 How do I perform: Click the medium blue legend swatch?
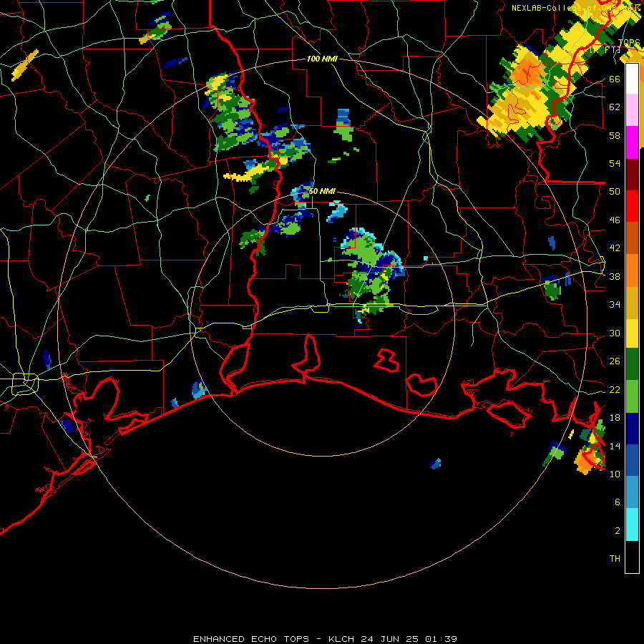[632, 460]
